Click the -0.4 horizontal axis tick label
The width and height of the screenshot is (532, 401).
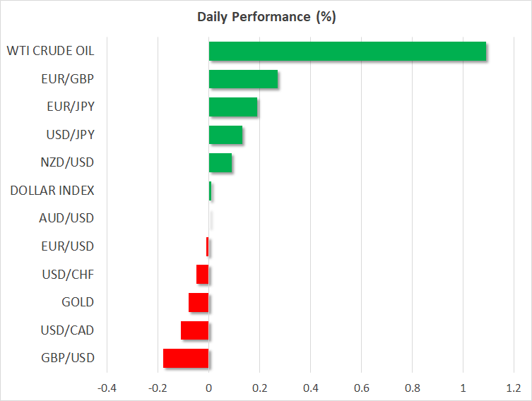(107, 388)
